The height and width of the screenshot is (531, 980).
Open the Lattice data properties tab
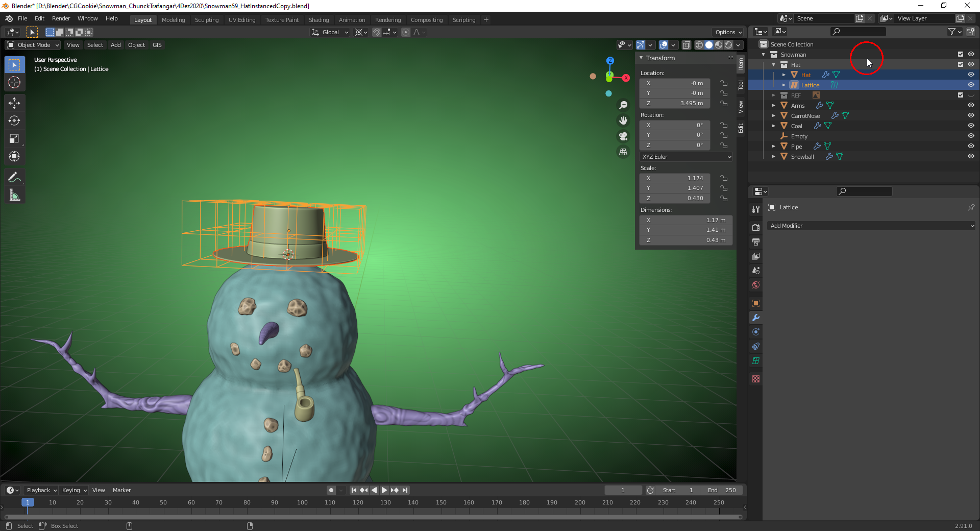point(756,360)
